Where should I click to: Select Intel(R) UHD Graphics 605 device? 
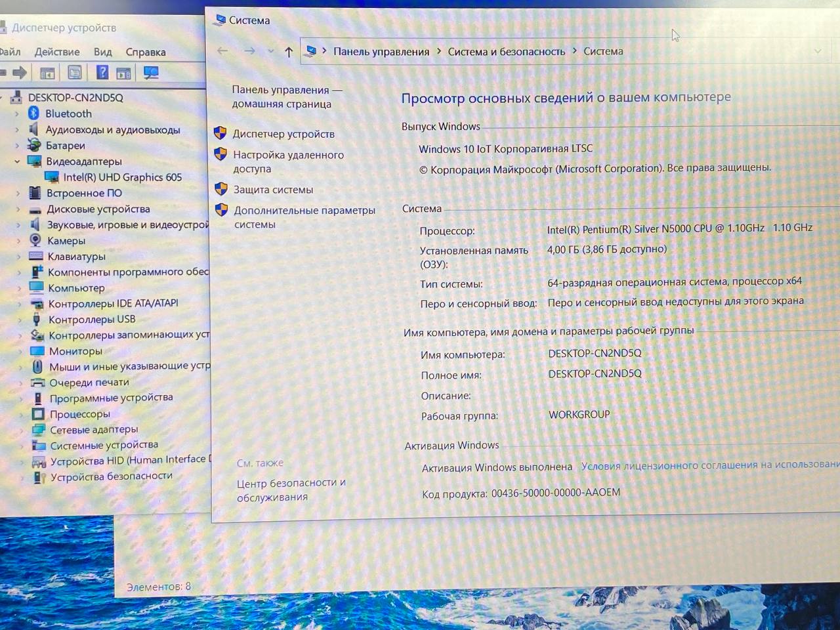coord(122,177)
